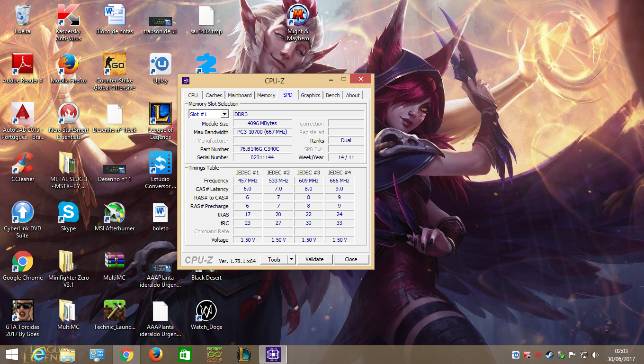Click the JEDEC #4 frequency 666 MHz
The image size is (644, 364).
[340, 181]
